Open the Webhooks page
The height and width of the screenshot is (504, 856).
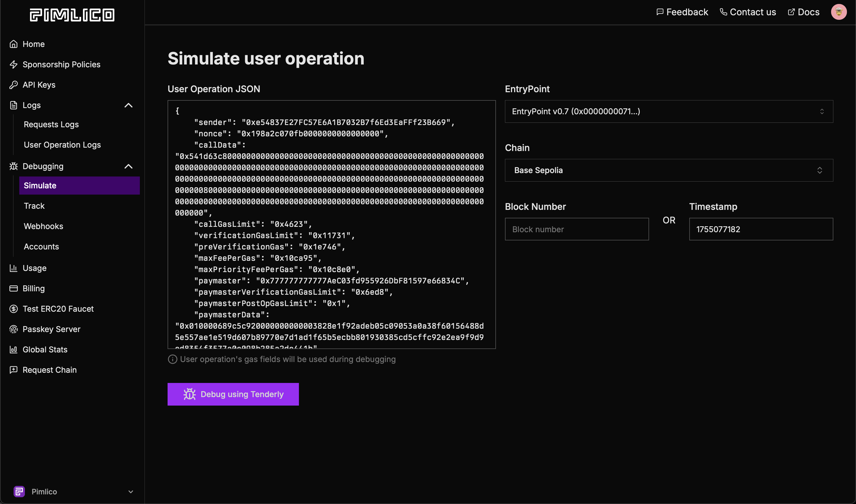click(44, 226)
